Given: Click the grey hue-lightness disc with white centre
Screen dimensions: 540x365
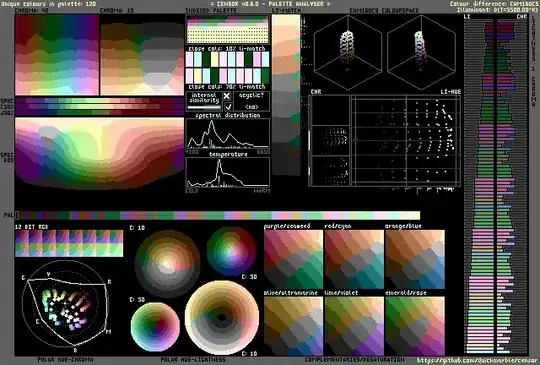Looking at the screenshot, I should pos(167,263).
